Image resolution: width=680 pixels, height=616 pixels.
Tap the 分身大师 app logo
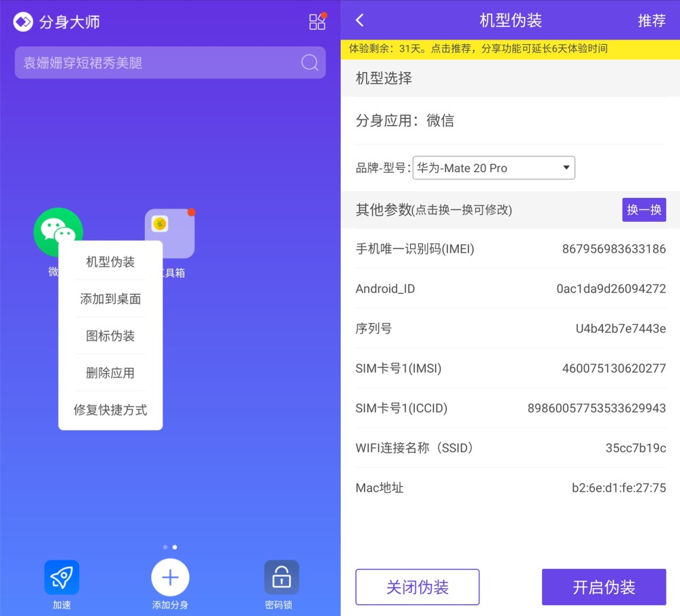point(23,22)
